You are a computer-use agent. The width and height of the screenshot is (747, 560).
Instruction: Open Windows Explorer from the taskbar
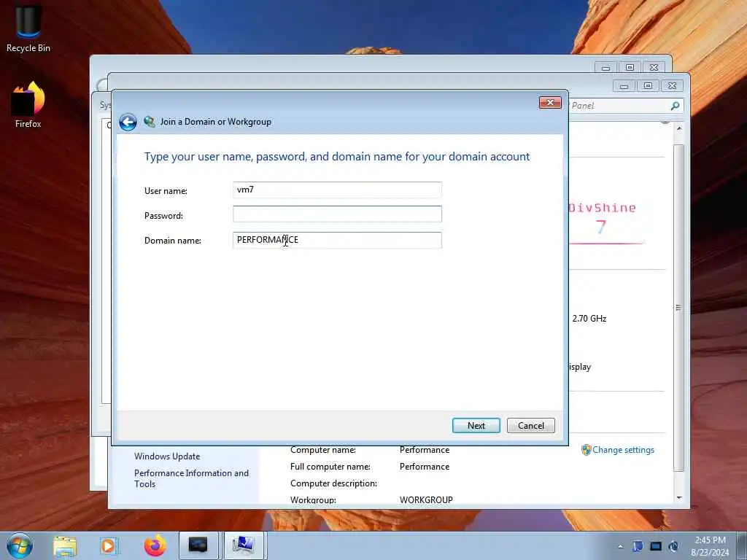(65, 545)
